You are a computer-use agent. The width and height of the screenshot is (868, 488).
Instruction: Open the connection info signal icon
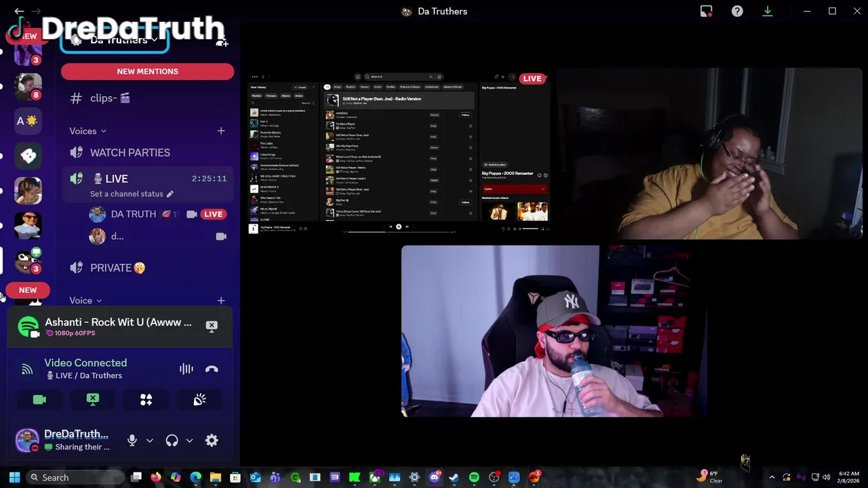(x=27, y=369)
